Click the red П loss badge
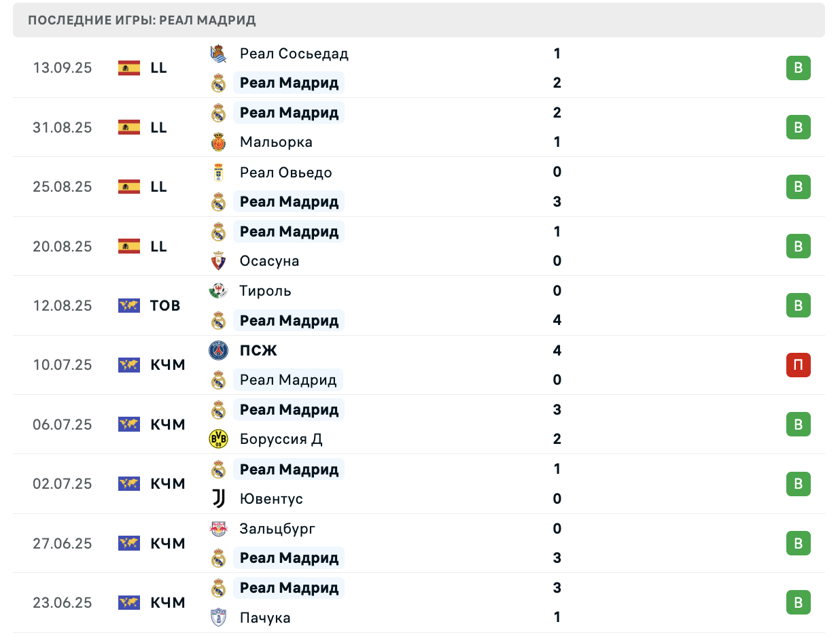Viewport: 840px width, 639px height. pos(799,365)
